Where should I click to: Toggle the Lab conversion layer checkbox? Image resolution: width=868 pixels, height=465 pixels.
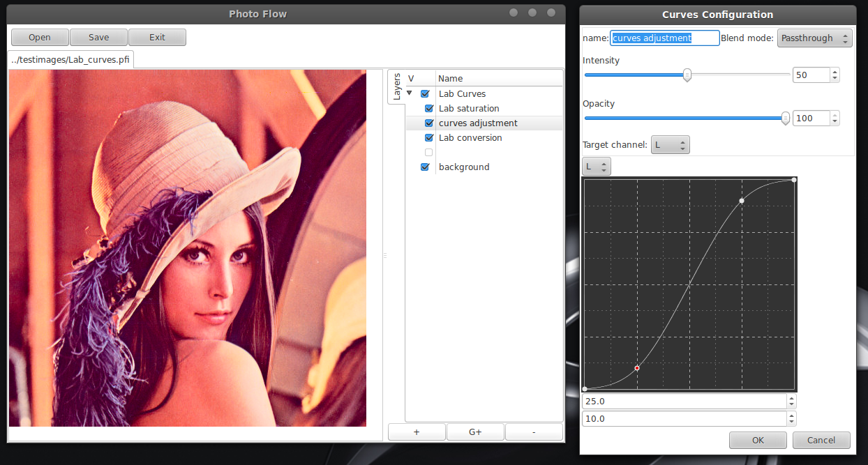point(429,137)
